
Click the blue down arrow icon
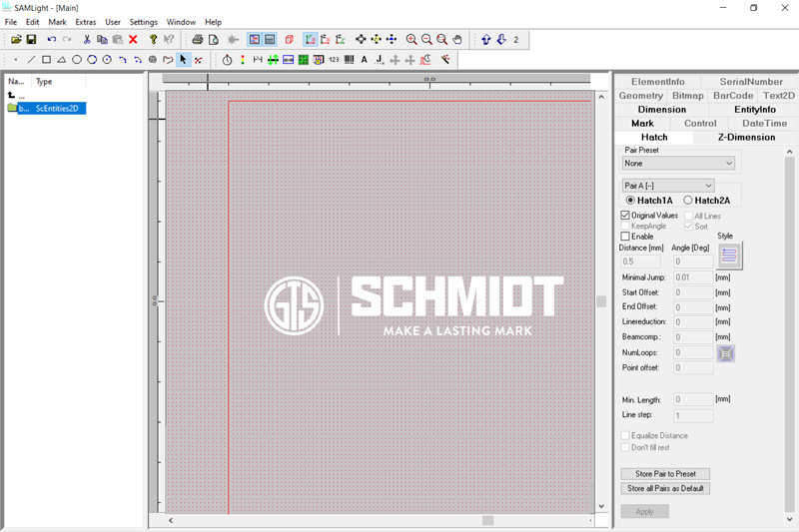tap(501, 39)
